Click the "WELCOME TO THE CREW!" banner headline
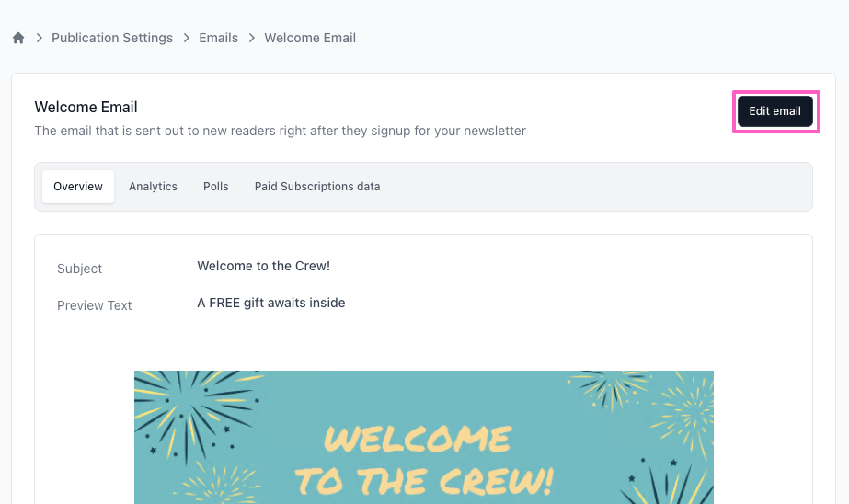 click(424, 459)
